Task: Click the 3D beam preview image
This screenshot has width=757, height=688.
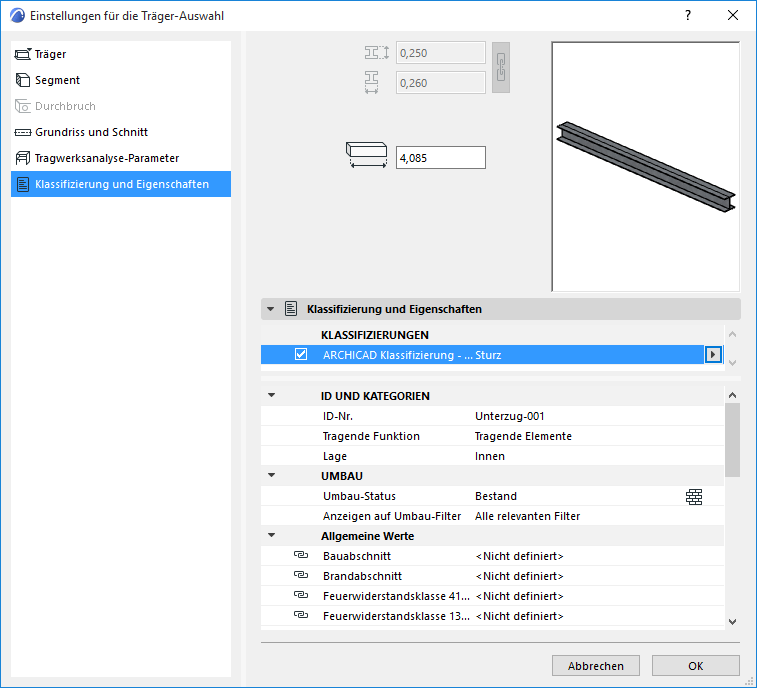Action: point(645,167)
